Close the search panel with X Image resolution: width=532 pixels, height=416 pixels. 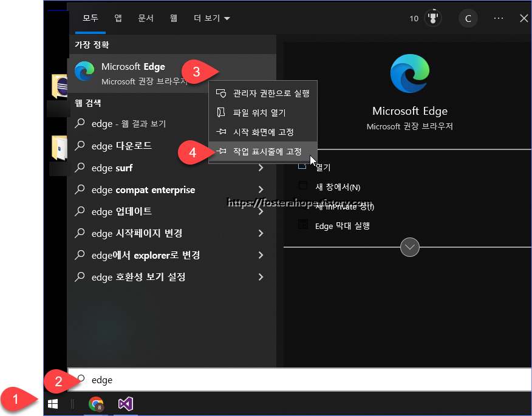pos(524,18)
